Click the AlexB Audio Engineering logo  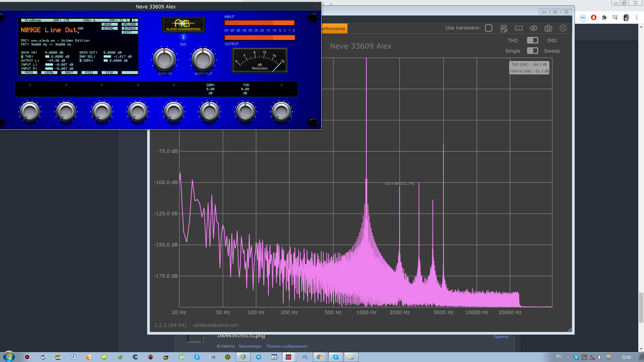pyautogui.click(x=183, y=25)
